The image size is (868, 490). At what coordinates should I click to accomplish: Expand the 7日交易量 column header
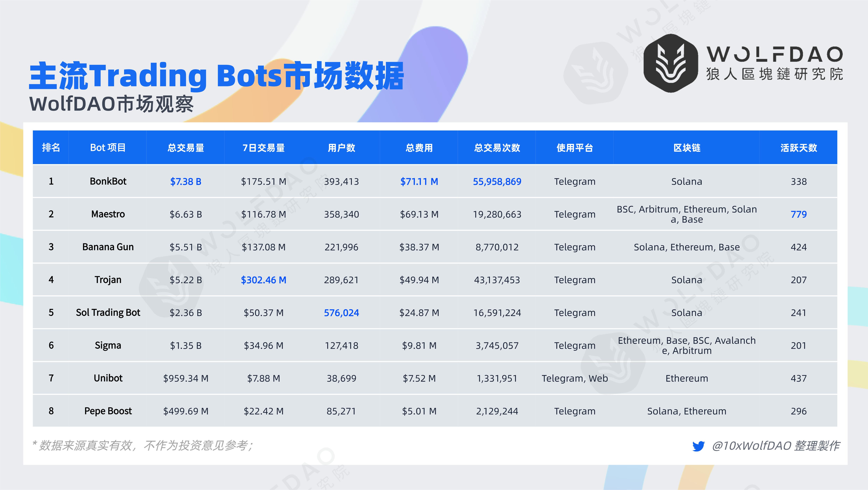tap(263, 147)
